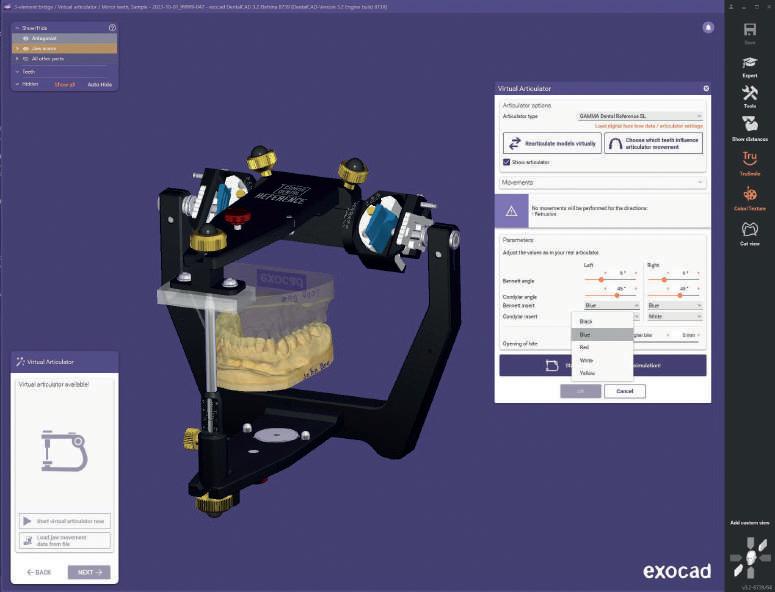Uncheck the Show articulator checkbox

[506, 162]
